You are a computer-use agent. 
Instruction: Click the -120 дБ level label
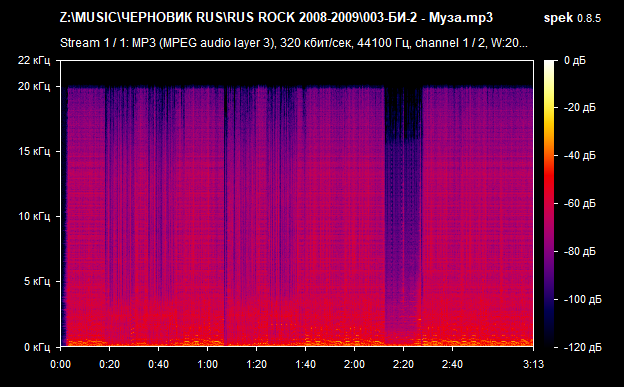[583, 348]
